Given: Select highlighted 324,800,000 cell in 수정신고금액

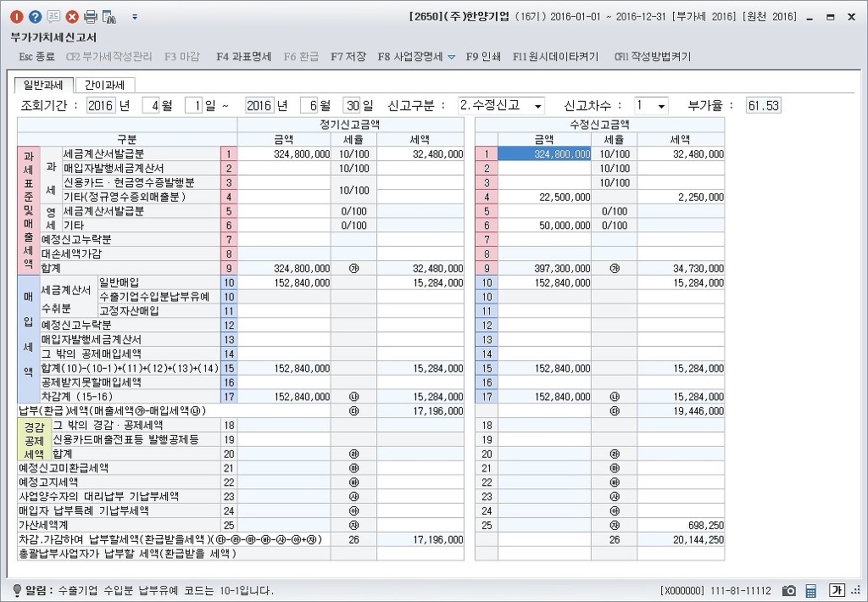Looking at the screenshot, I should 544,154.
